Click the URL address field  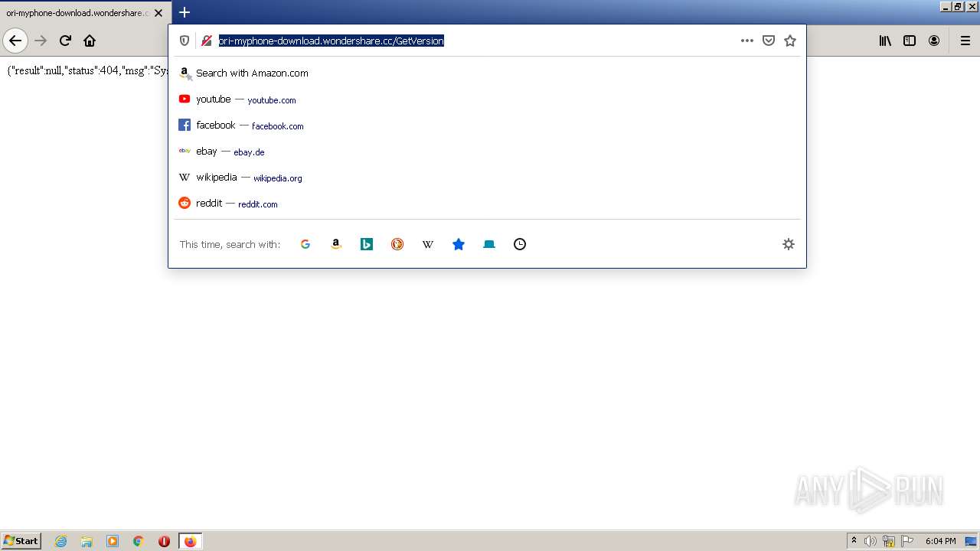475,41
